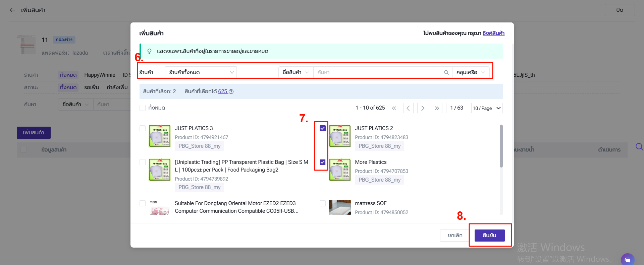Jump to the last page of products
The image size is (644, 265).
tap(437, 108)
